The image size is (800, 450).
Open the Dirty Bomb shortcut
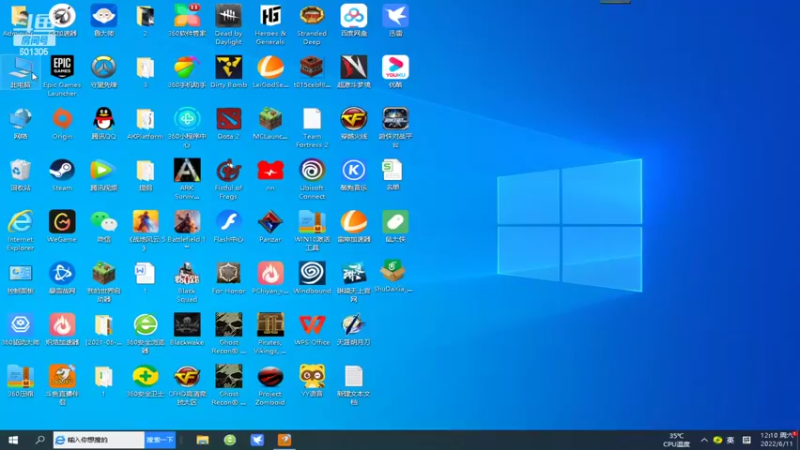coord(229,67)
